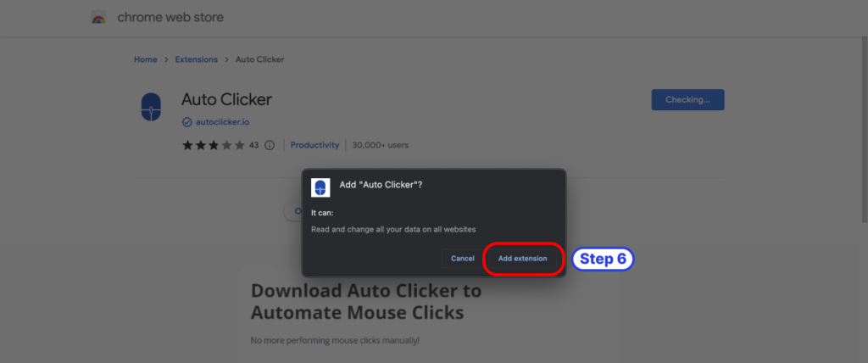Screen dimensions: 868x363
Task: Click the Download Auto Clicker heading
Action: tap(365, 301)
